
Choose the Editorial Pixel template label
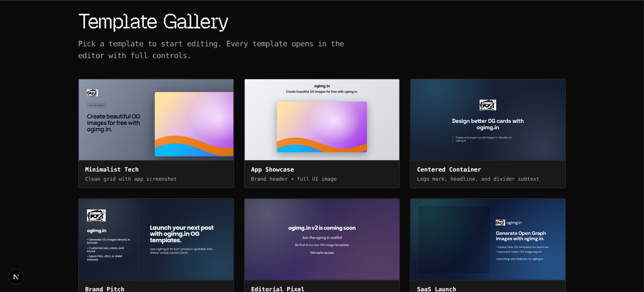click(278, 289)
